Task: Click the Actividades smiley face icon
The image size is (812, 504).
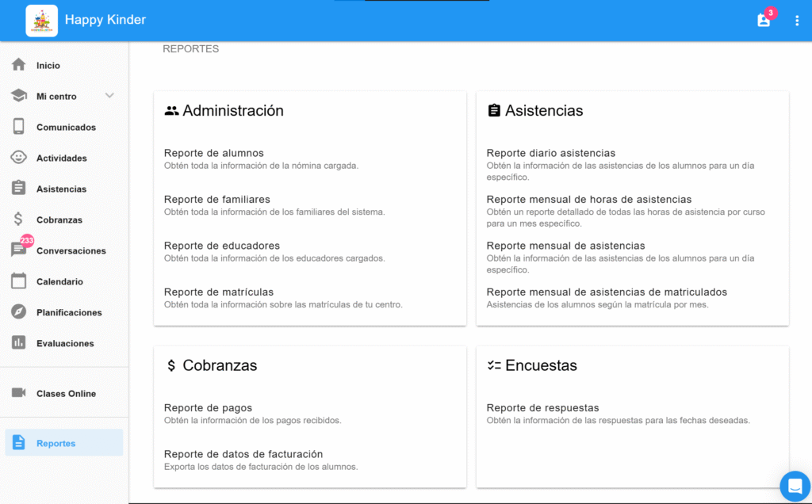Action: tap(19, 158)
